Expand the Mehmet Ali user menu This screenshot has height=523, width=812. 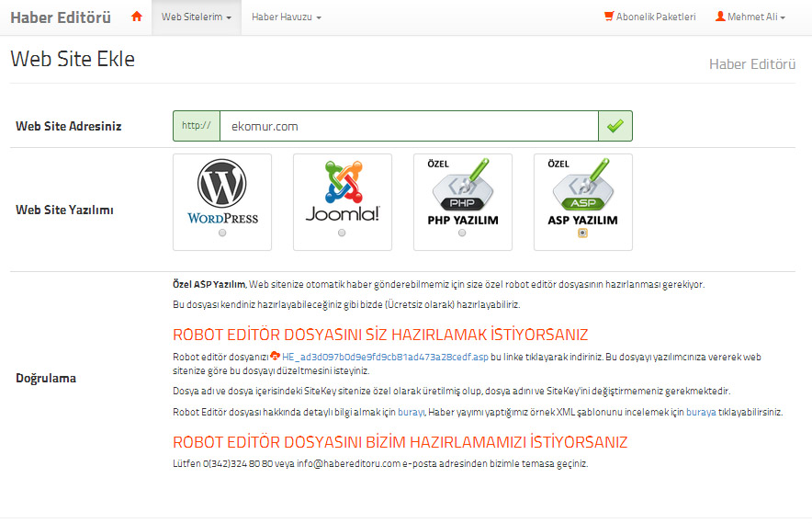pos(750,17)
